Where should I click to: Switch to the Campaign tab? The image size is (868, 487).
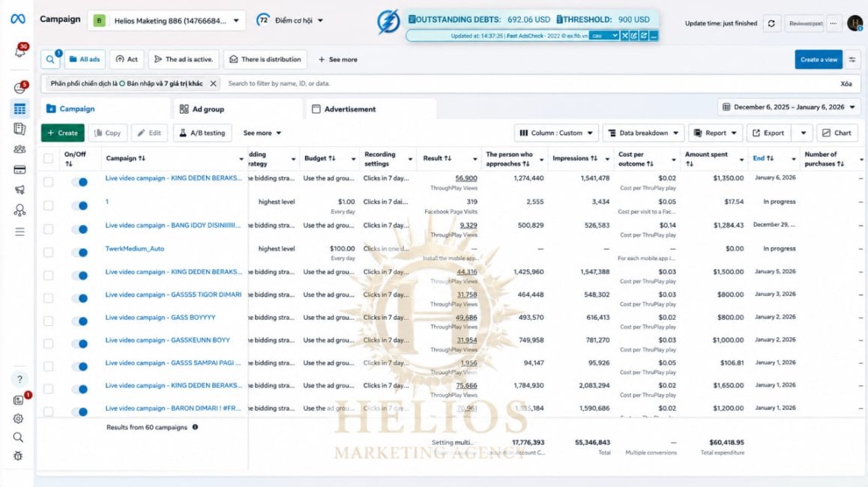pos(106,109)
